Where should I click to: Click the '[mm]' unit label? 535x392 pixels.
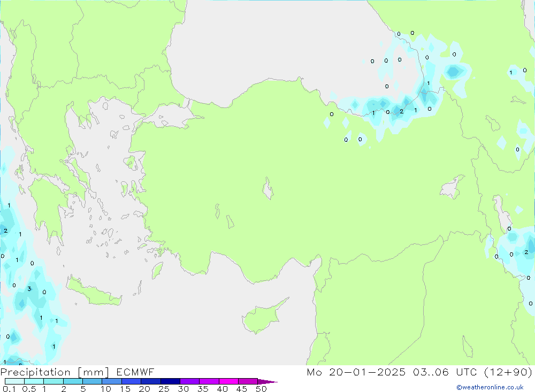(x=94, y=372)
